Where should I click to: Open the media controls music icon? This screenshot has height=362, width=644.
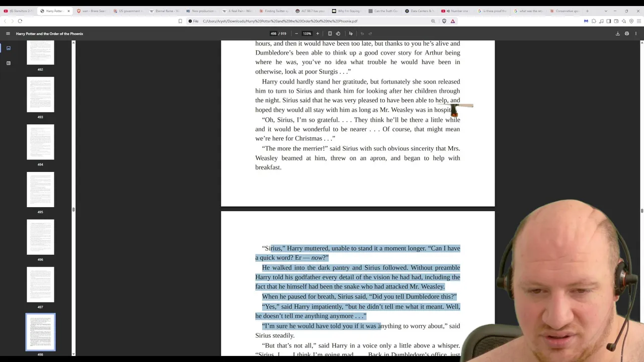click(601, 21)
